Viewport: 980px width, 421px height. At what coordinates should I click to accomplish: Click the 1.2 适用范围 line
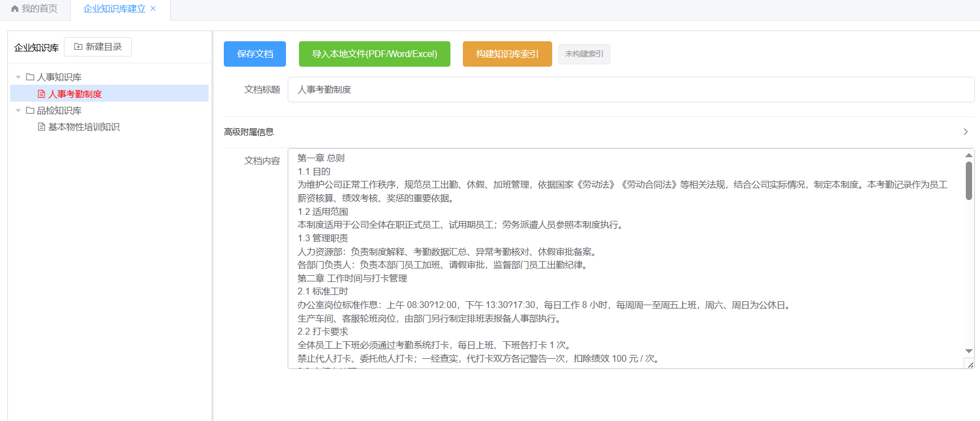(323, 212)
